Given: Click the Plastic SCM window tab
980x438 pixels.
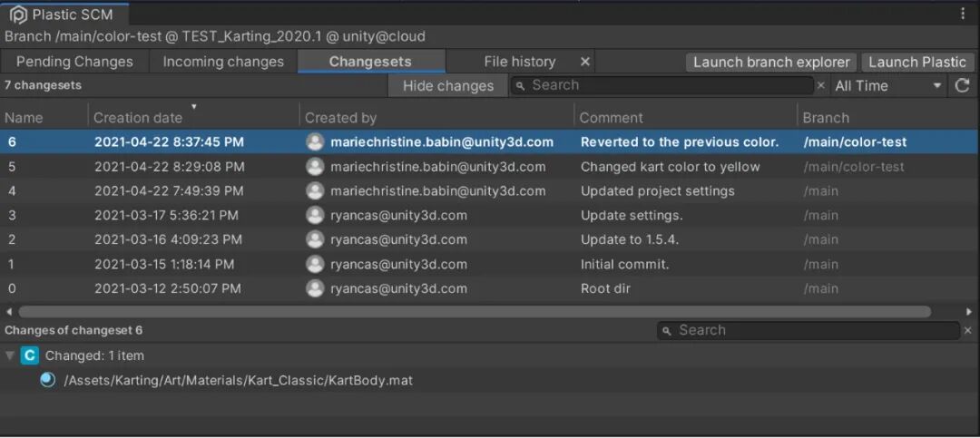Looking at the screenshot, I should [65, 15].
